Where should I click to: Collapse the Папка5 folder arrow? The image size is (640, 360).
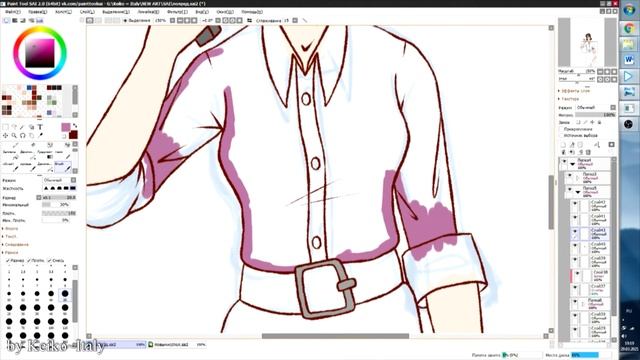coord(578,191)
